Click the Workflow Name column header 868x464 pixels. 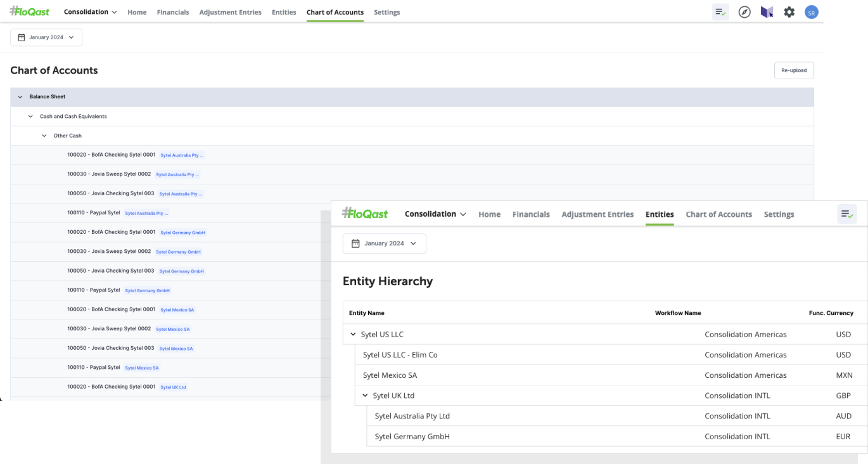[678, 313]
